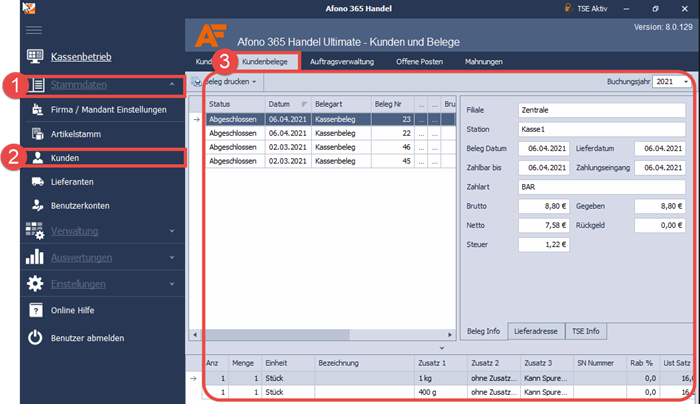This screenshot has height=404, width=700.
Task: Select line item row with 400 g
Action: [448, 392]
